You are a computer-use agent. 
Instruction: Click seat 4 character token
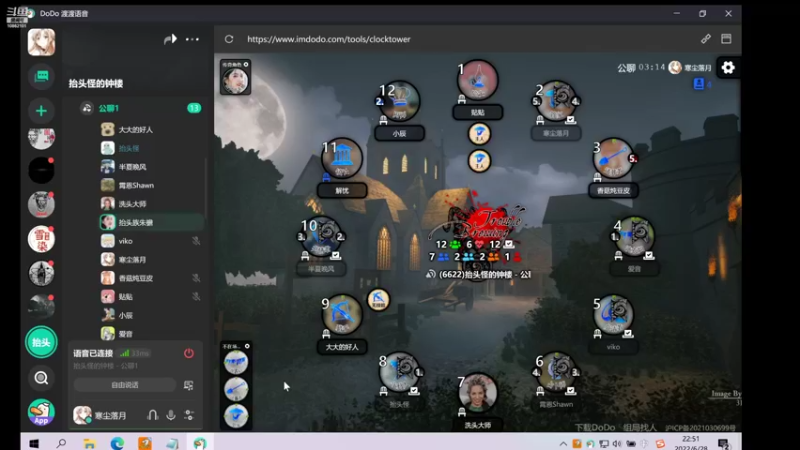point(634,236)
